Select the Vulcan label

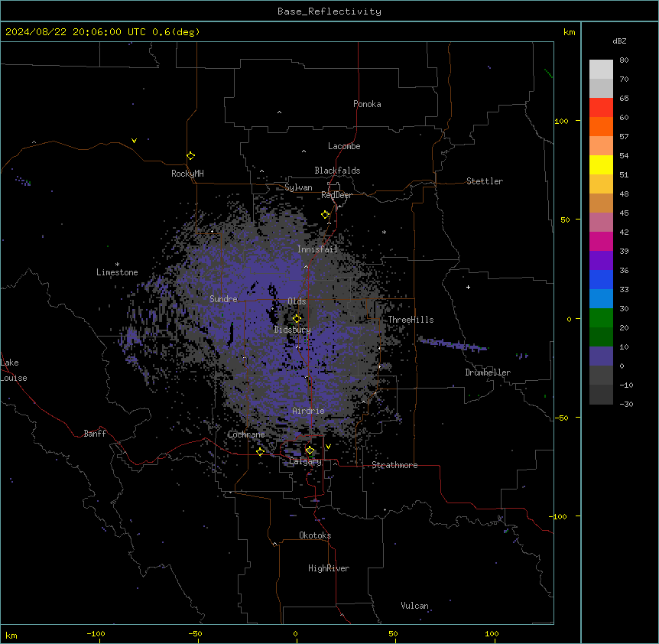[415, 606]
